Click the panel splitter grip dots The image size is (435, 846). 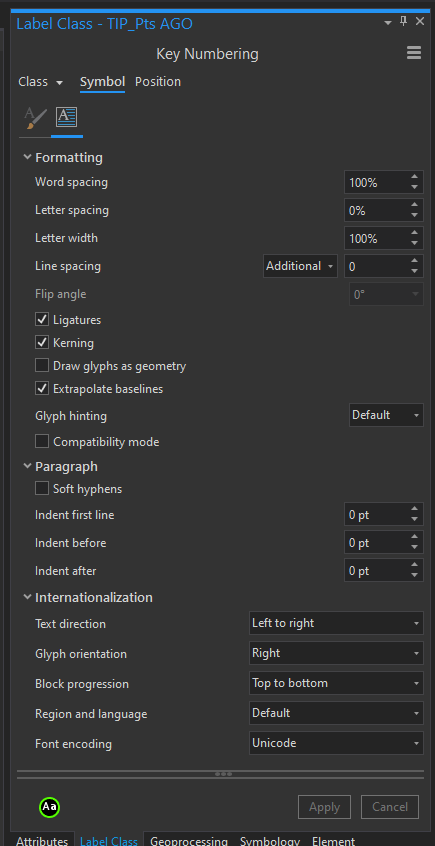(x=223, y=774)
